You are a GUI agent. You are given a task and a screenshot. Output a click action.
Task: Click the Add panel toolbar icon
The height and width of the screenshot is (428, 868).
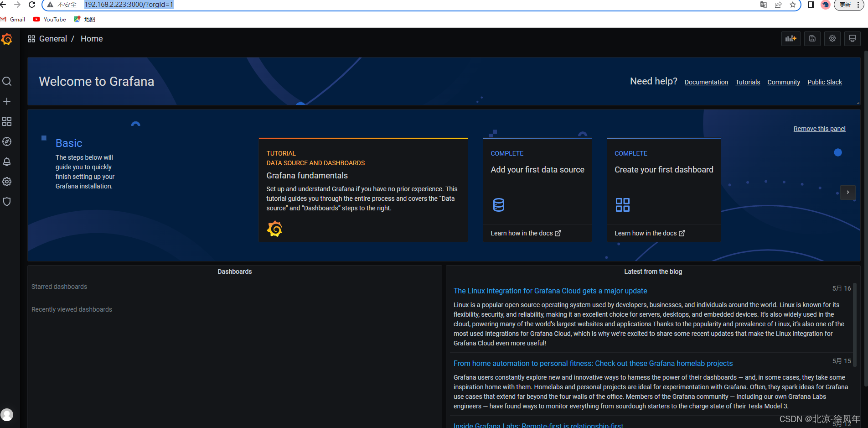click(x=790, y=39)
